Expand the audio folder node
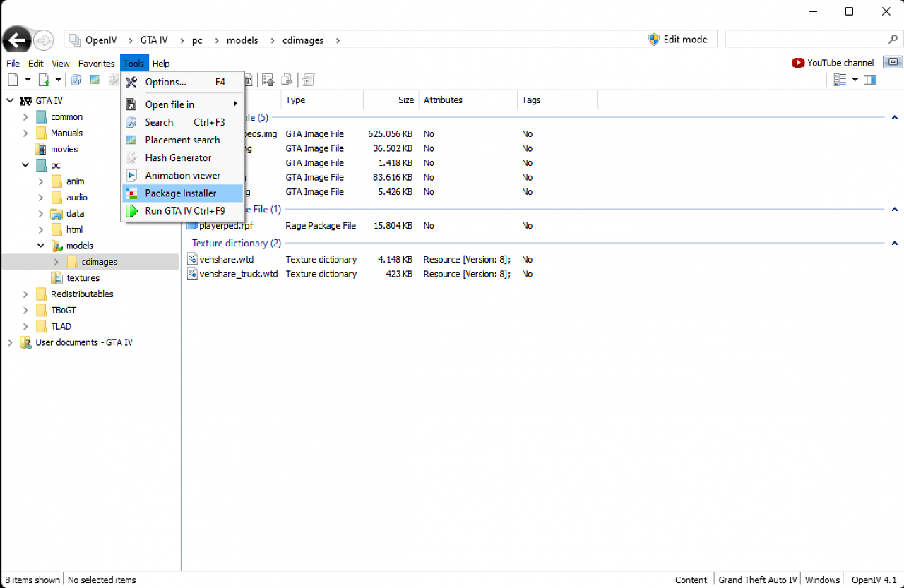This screenshot has width=904, height=588. [x=41, y=198]
